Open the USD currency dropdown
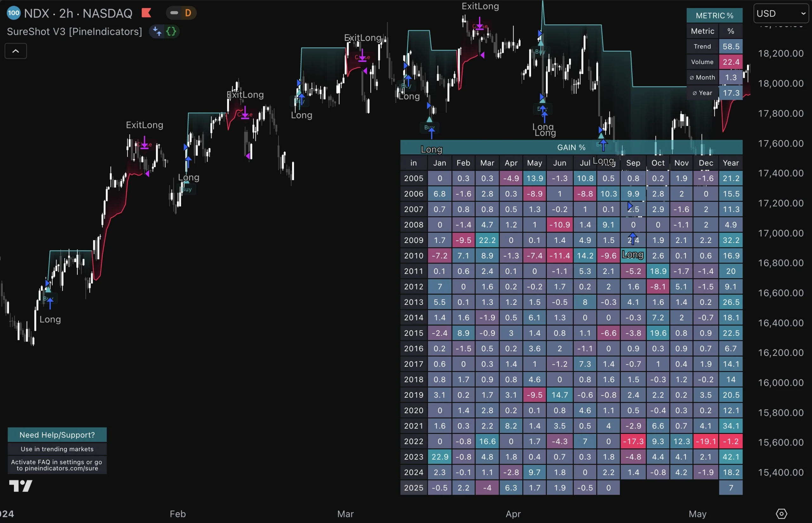 [781, 13]
